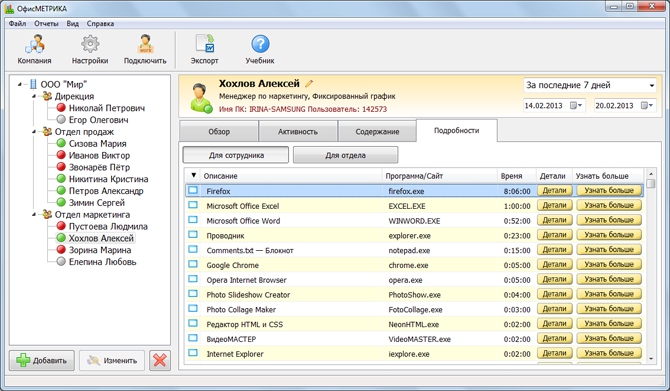Switch to the Активность tab
Screen dimensions: 670x391
pyautogui.click(x=298, y=131)
